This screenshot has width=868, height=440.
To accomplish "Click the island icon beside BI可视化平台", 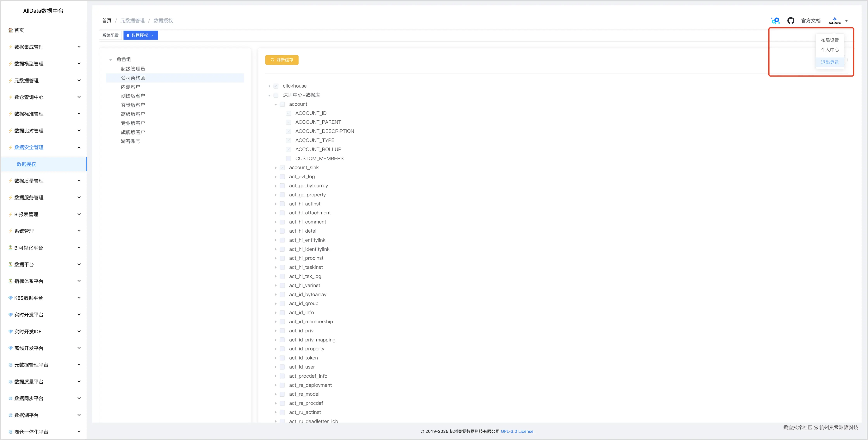I will click(x=10, y=248).
